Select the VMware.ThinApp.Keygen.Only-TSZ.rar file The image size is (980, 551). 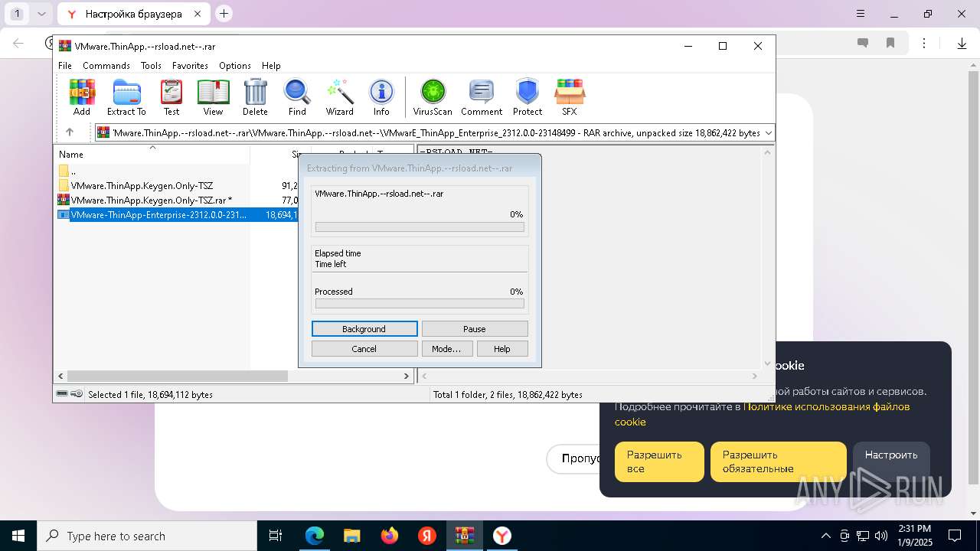[145, 200]
